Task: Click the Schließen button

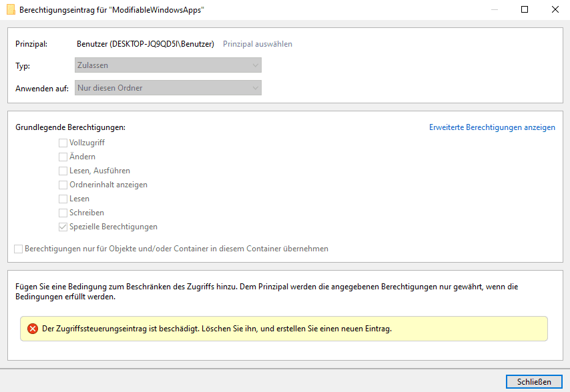Action: coord(534,382)
